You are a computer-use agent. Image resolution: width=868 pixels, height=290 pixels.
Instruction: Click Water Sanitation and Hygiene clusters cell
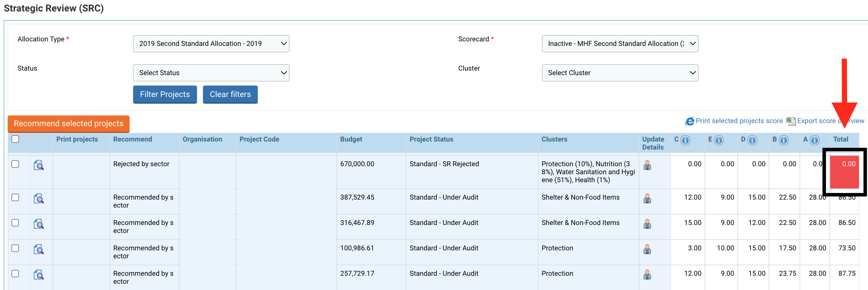(x=588, y=172)
